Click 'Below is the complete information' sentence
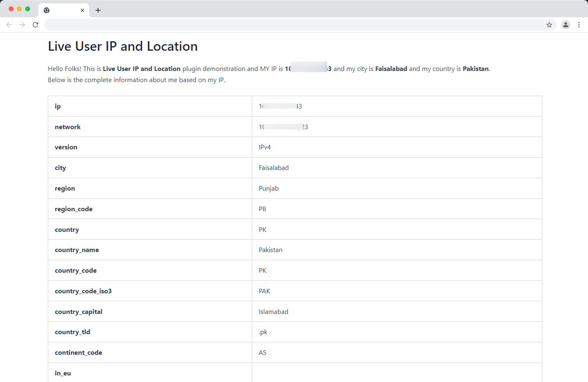Screen dimensions: 588x382 point(136,80)
